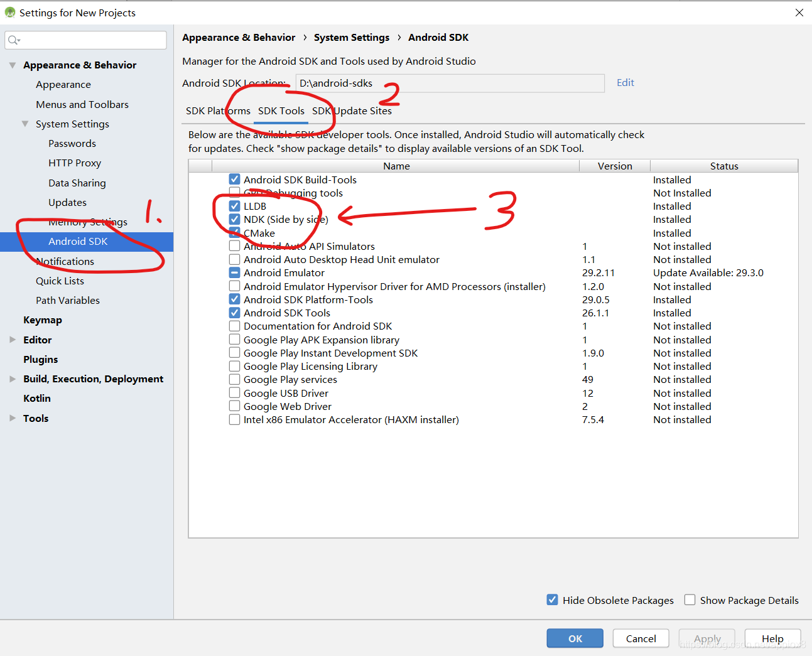
Task: Switch to the SDK Platforms tab
Action: (218, 111)
